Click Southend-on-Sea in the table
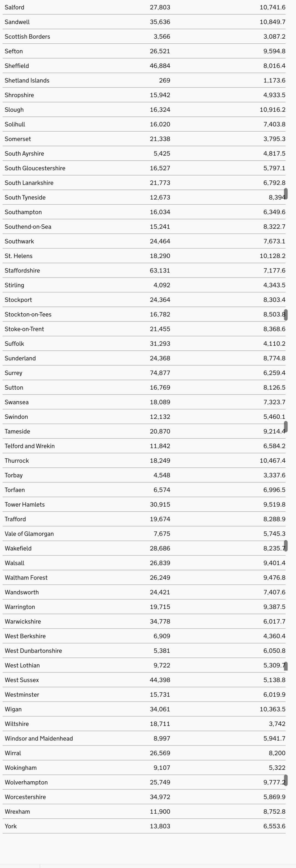 click(28, 227)
